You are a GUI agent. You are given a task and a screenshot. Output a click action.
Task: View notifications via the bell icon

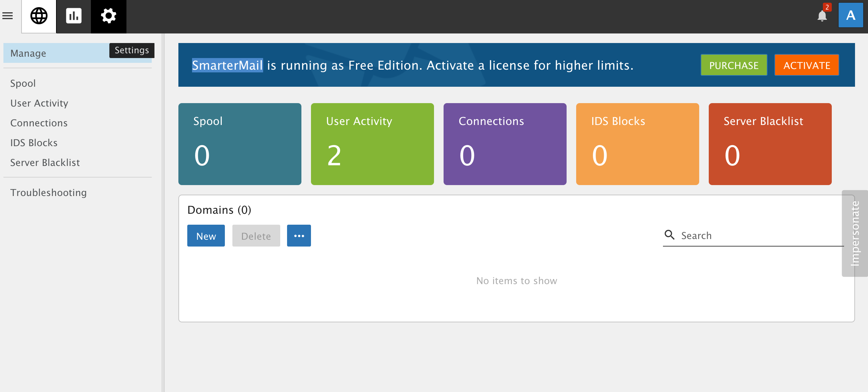tap(822, 16)
